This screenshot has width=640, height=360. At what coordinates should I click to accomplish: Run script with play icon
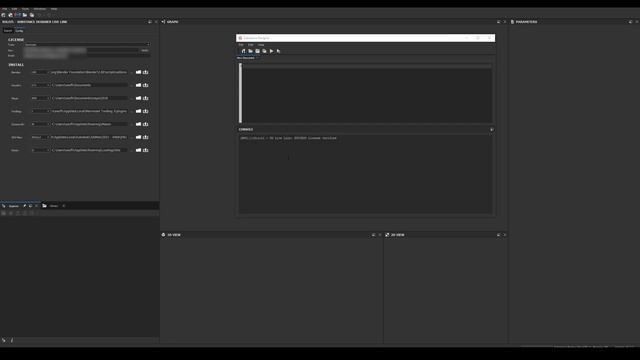(x=271, y=51)
